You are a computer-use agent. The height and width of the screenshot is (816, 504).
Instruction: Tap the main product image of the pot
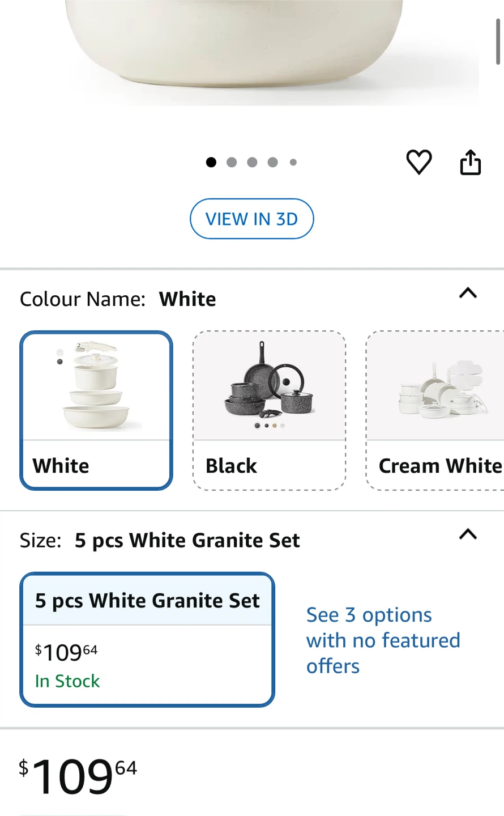pos(235,52)
